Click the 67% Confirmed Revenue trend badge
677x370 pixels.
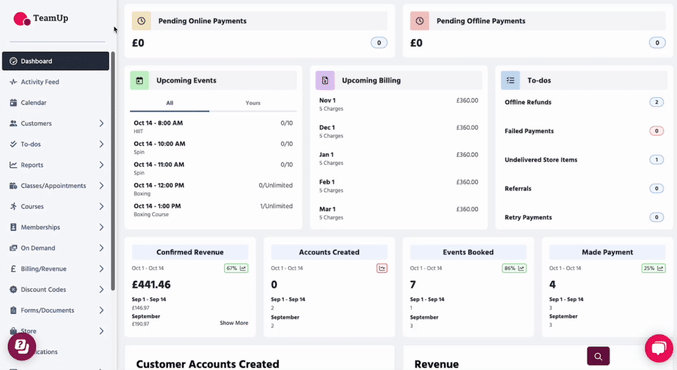[236, 268]
